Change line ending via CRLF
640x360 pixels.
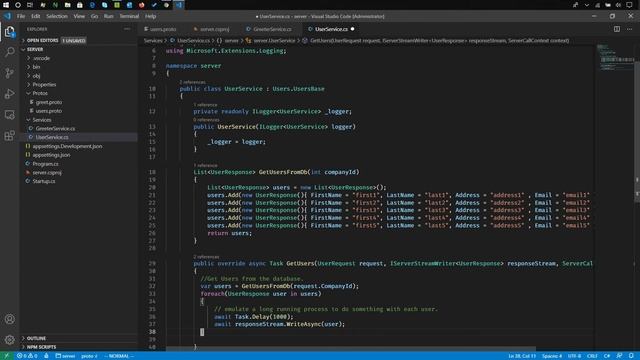[x=592, y=356]
